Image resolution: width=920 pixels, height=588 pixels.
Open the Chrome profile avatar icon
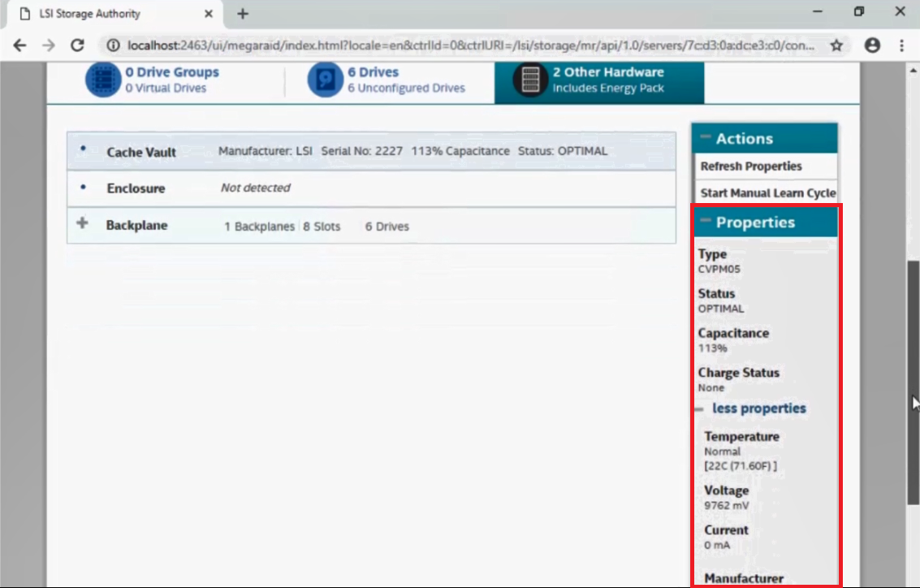[873, 46]
